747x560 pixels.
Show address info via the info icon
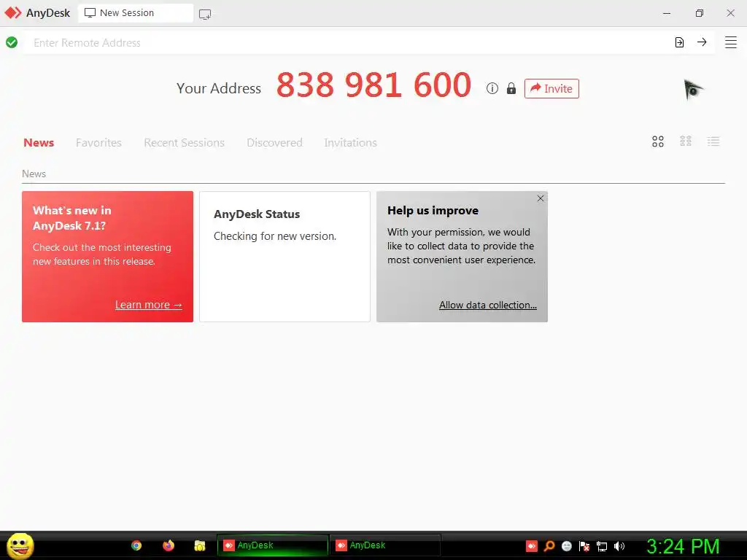tap(492, 88)
